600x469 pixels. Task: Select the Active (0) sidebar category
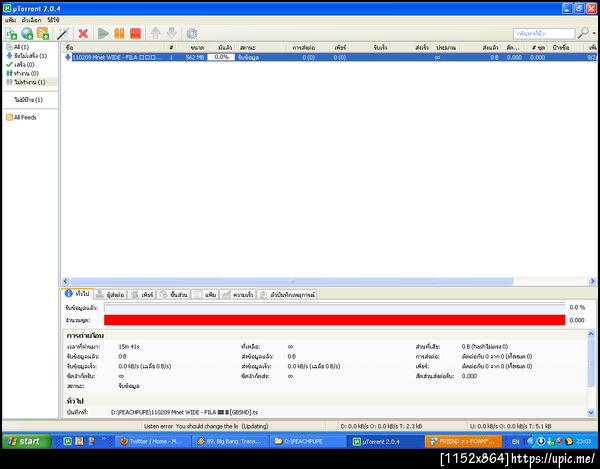(x=22, y=73)
